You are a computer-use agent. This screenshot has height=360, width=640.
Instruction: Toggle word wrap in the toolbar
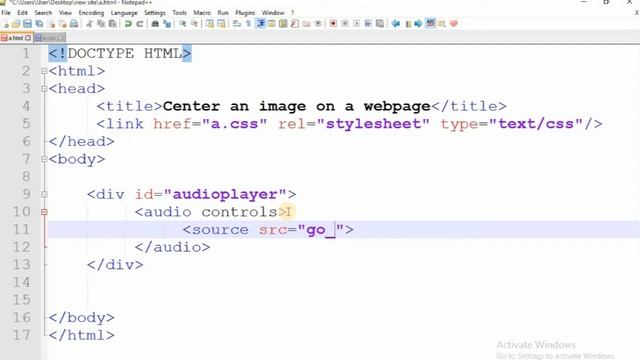[x=237, y=24]
